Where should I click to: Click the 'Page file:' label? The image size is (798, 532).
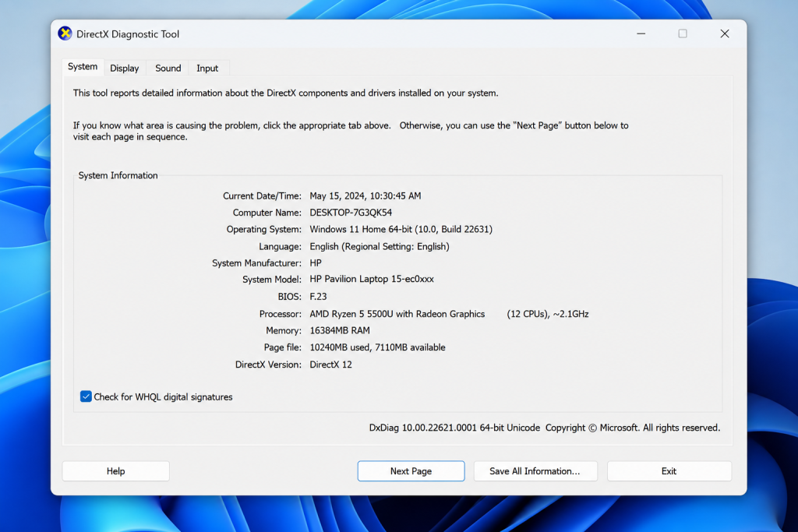pos(282,347)
